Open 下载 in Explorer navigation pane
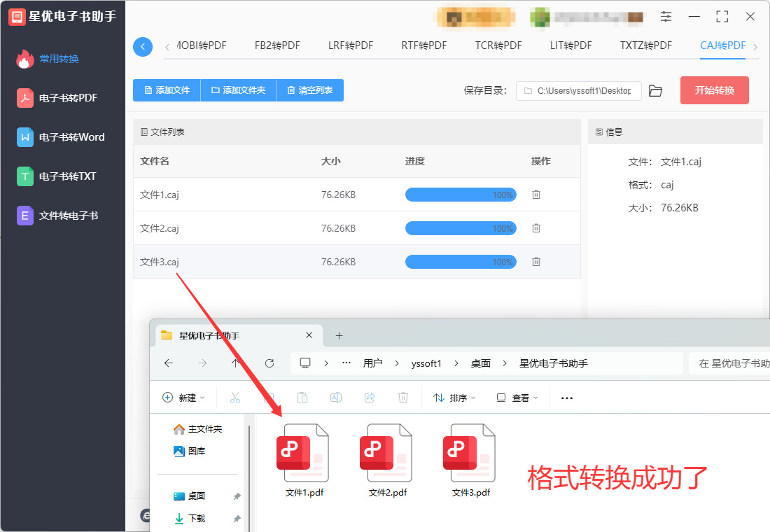Viewport: 770px width, 532px height. point(190,518)
